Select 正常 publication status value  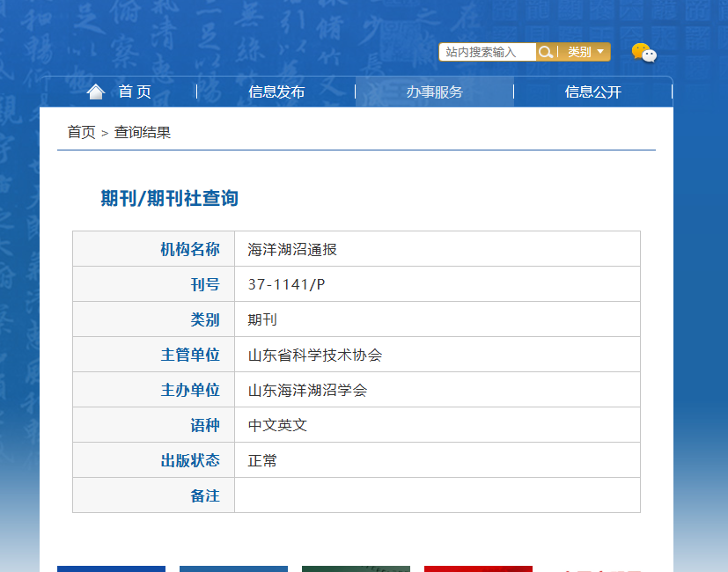pyautogui.click(x=262, y=460)
